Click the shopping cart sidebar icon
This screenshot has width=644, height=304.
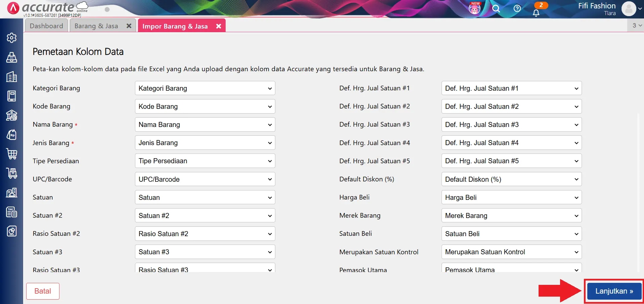pyautogui.click(x=12, y=154)
